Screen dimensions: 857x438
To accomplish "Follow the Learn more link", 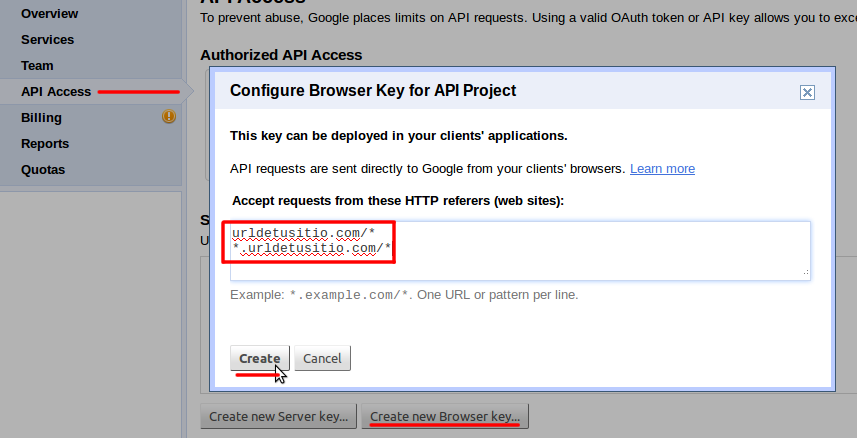I will click(662, 168).
